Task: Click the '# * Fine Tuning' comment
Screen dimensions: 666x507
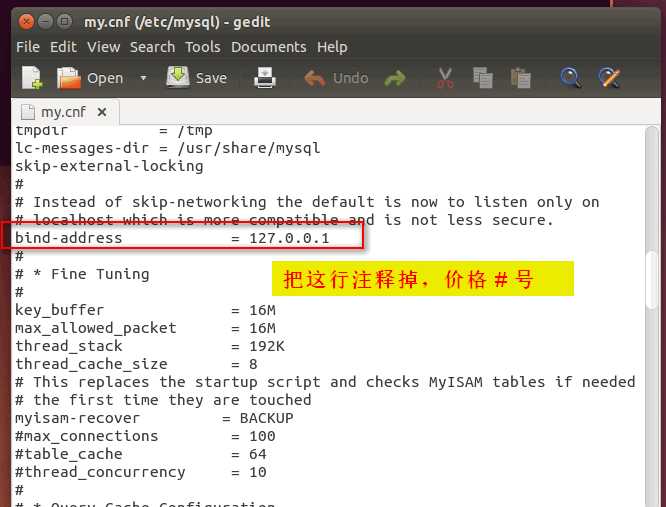Action: coord(82,274)
